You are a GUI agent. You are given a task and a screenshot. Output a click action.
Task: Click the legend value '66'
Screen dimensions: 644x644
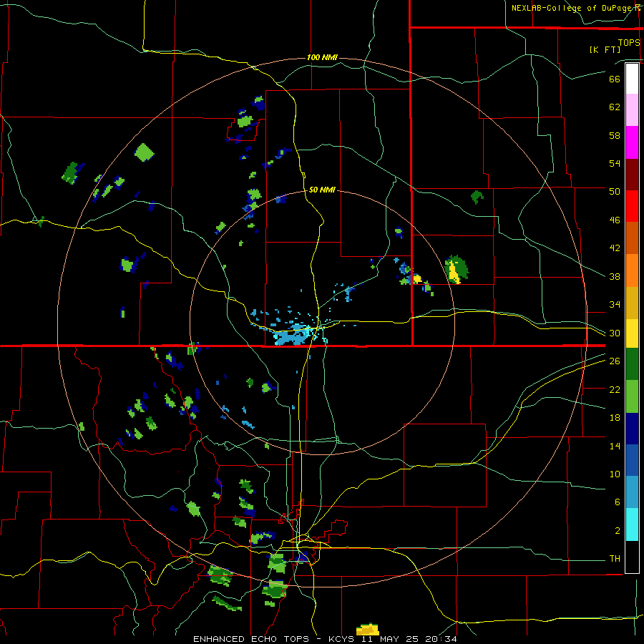tap(615, 79)
